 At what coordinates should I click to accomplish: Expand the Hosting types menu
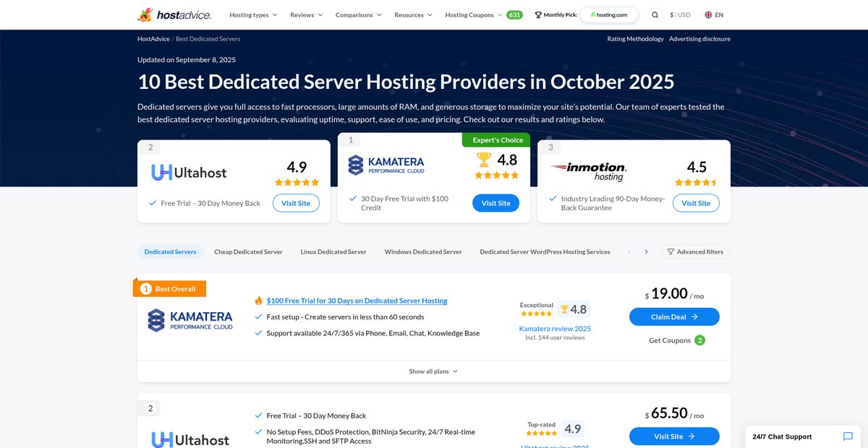point(253,14)
